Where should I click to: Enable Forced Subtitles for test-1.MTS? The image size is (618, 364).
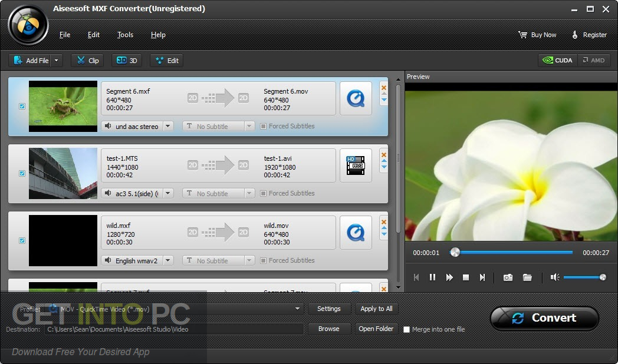click(263, 193)
